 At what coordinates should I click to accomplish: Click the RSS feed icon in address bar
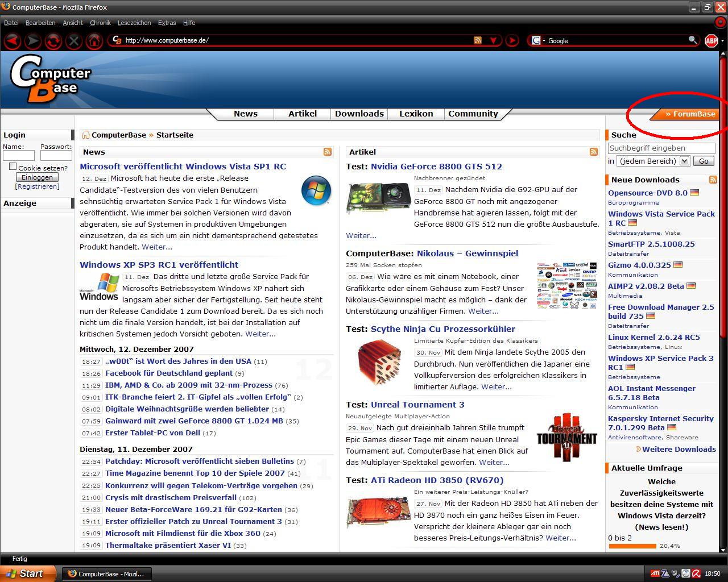click(x=478, y=40)
